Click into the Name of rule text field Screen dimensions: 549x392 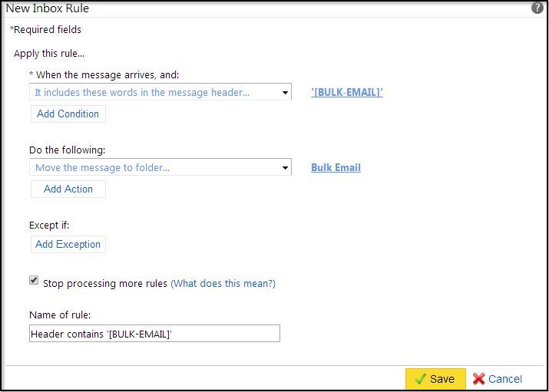coord(154,334)
